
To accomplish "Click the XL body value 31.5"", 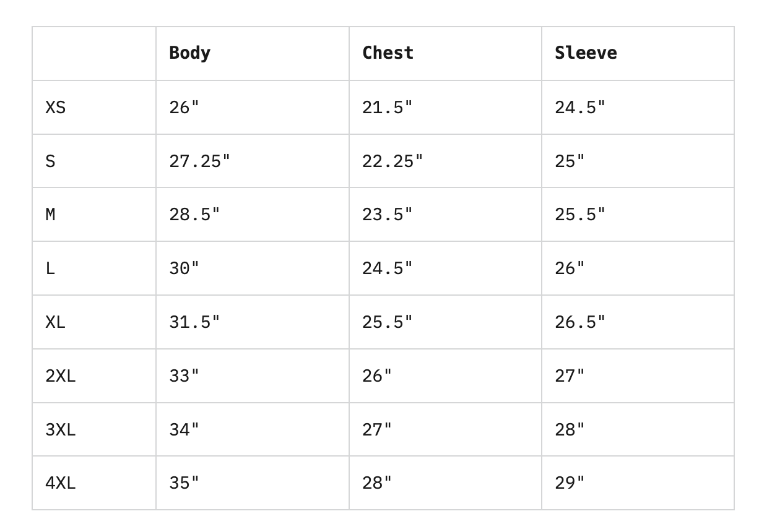I will click(194, 322).
